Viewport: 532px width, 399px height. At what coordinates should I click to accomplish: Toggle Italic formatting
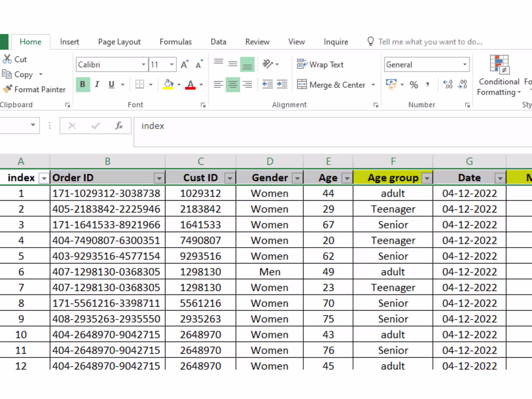pyautogui.click(x=97, y=84)
